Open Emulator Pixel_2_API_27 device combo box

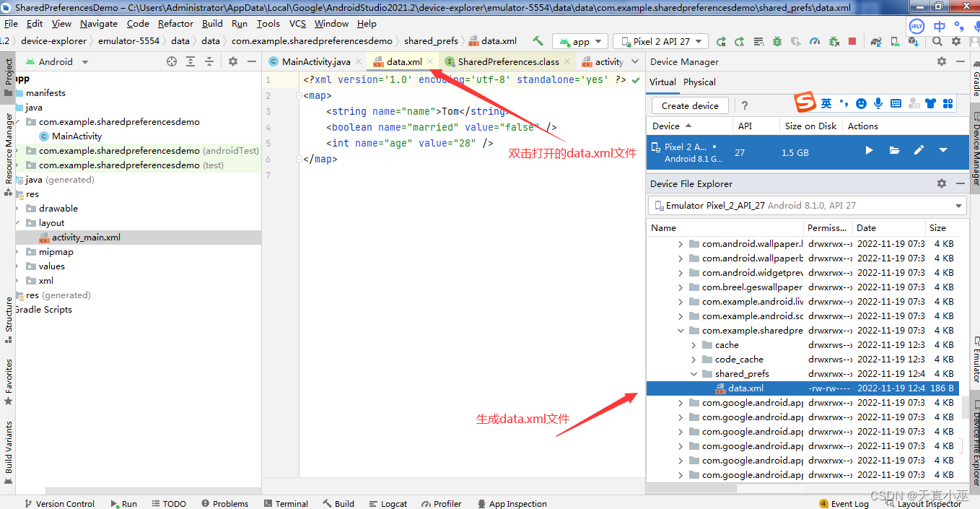807,206
